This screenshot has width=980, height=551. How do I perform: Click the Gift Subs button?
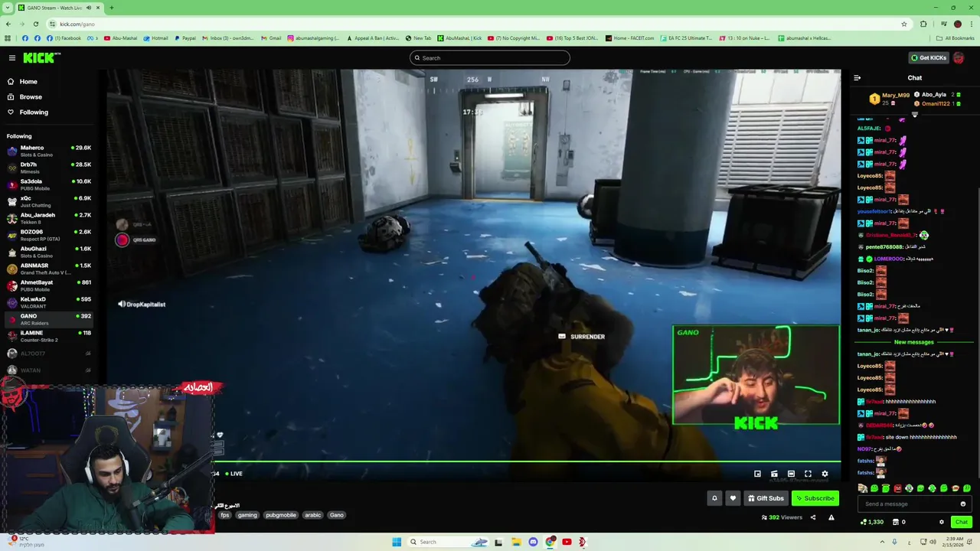point(766,498)
